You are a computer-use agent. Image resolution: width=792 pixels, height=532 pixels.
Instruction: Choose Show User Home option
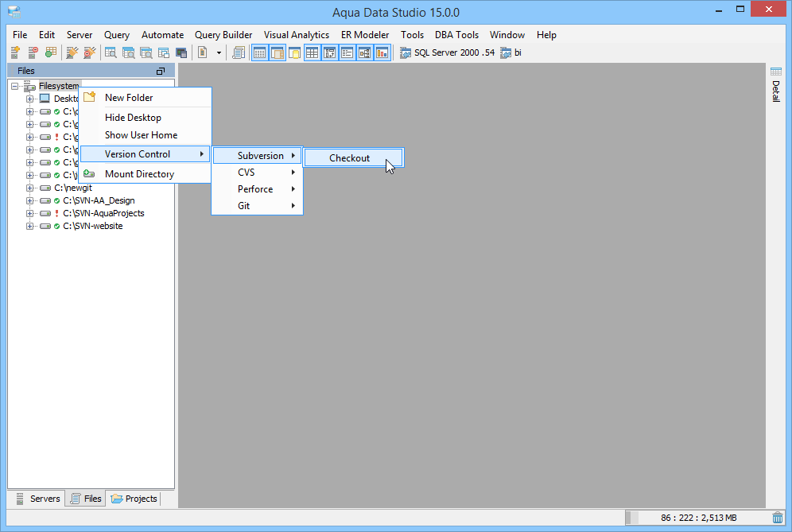pyautogui.click(x=146, y=135)
